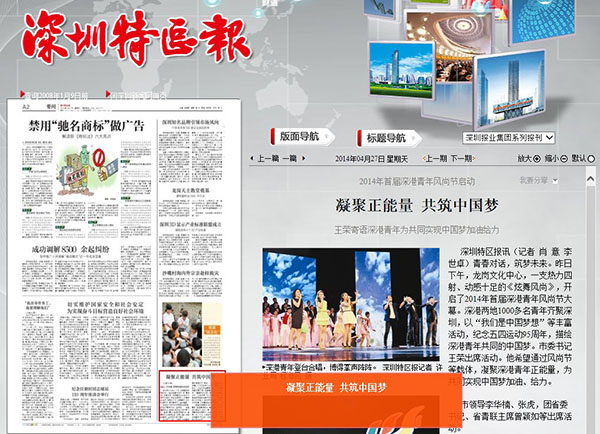Open article 成功调解 8500 余起纠纷
This screenshot has height=434, width=600.
(x=70, y=250)
